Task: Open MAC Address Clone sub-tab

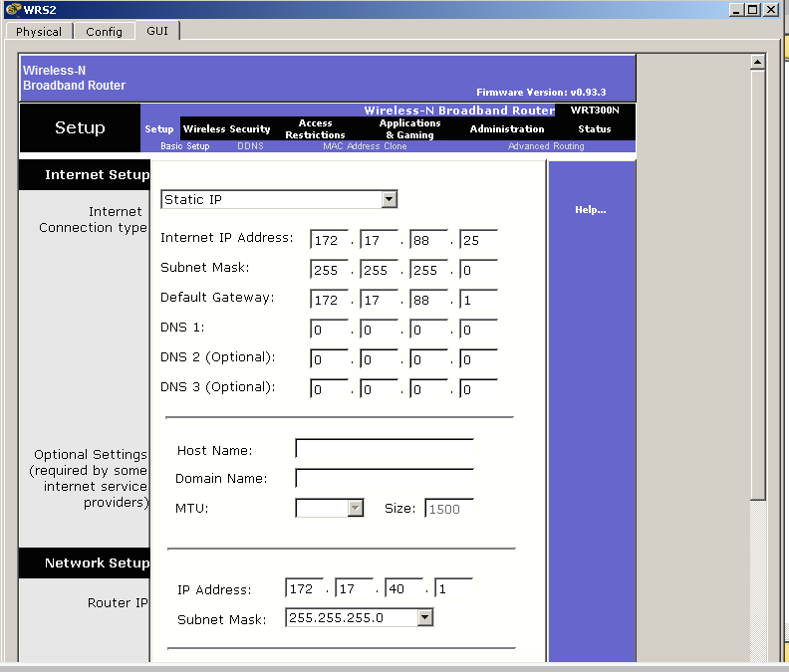Action: (365, 146)
